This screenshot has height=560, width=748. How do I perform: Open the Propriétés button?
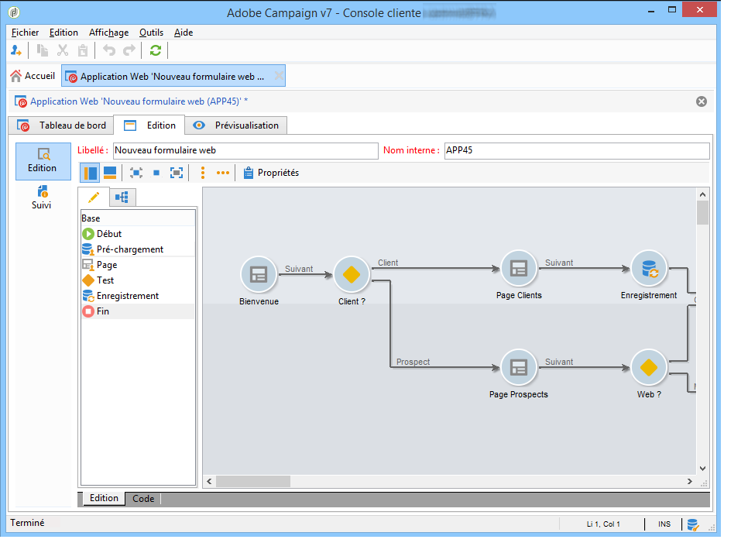click(271, 173)
